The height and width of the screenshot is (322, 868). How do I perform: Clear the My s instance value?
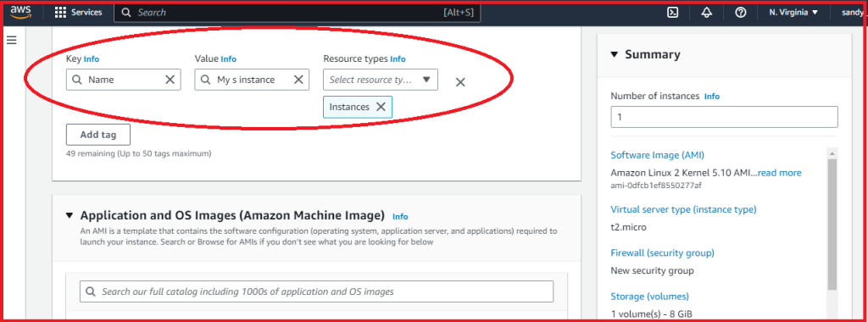(298, 80)
